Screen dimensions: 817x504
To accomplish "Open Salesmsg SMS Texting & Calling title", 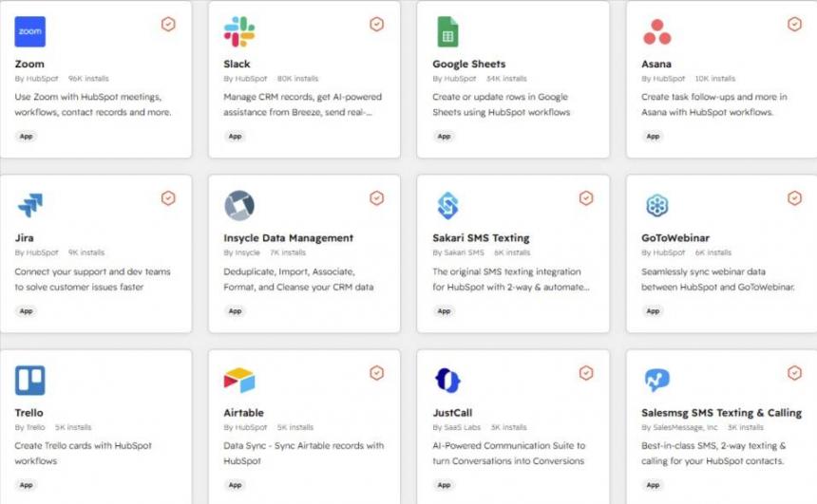I will (x=722, y=413).
